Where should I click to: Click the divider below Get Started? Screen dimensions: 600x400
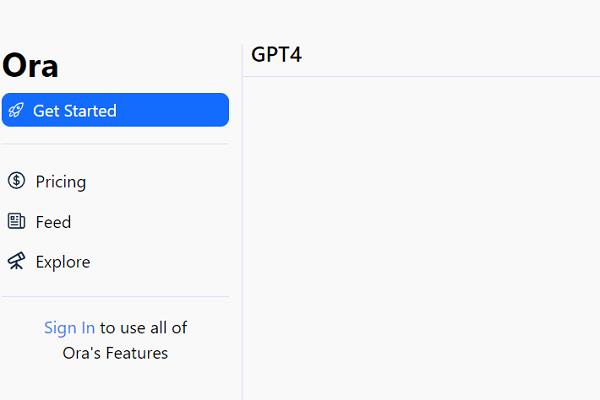115,144
